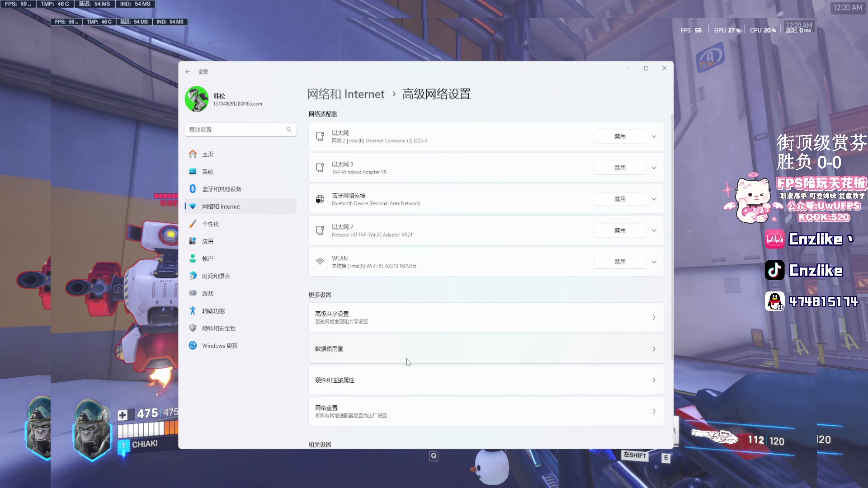The image size is (868, 488).
Task: Open Windows 更新 in sidebar
Action: point(241,346)
